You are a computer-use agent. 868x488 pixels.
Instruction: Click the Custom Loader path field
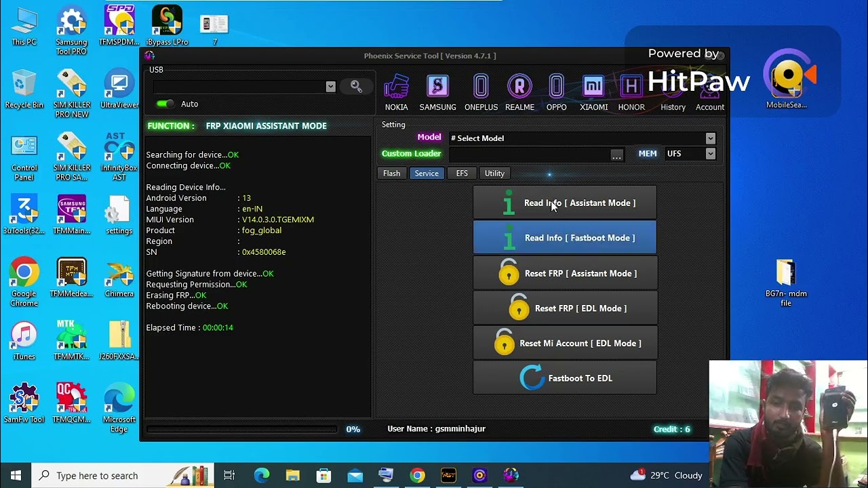tap(528, 155)
